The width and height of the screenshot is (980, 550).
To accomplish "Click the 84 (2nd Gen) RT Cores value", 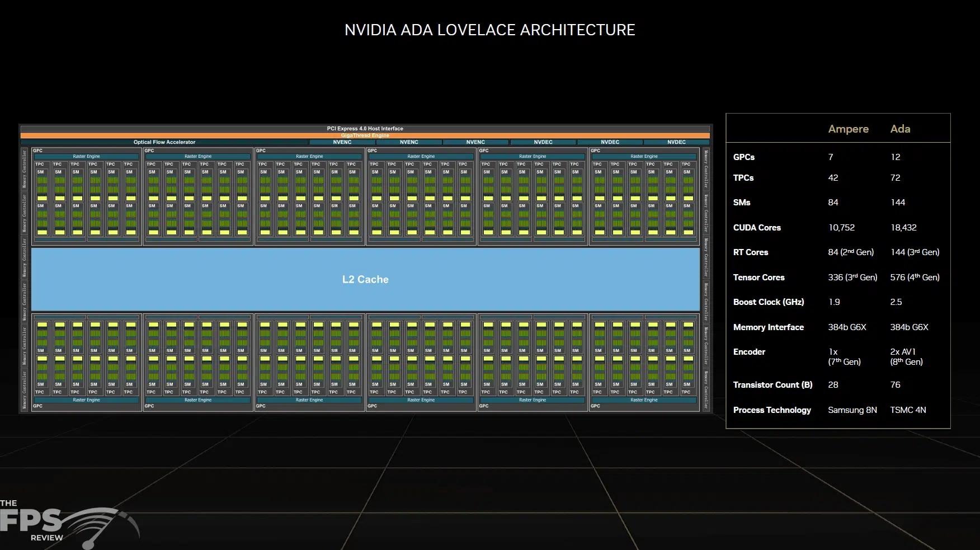I will [851, 252].
